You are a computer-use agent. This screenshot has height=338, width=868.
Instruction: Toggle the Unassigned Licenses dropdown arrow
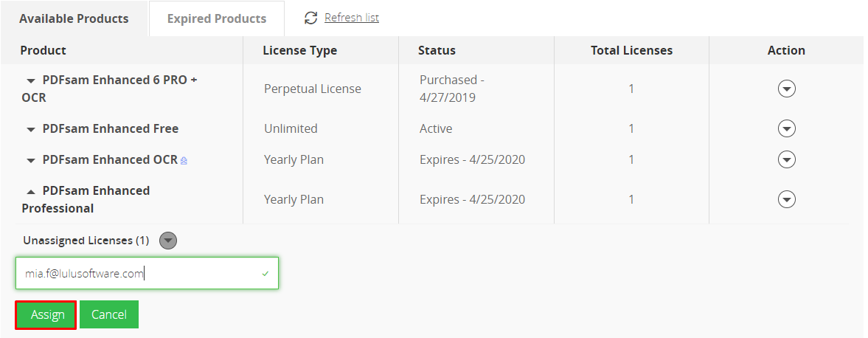pos(167,241)
